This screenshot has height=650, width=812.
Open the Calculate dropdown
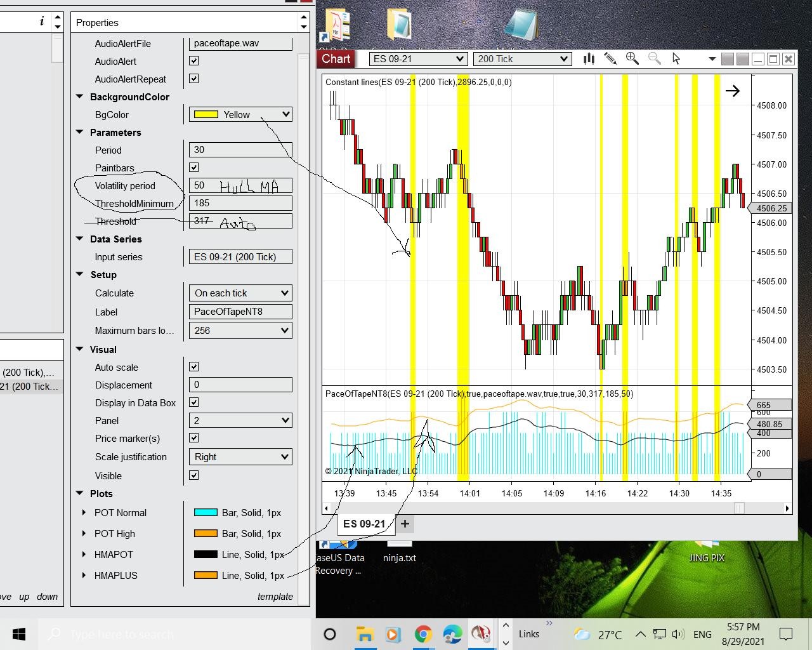pos(240,293)
